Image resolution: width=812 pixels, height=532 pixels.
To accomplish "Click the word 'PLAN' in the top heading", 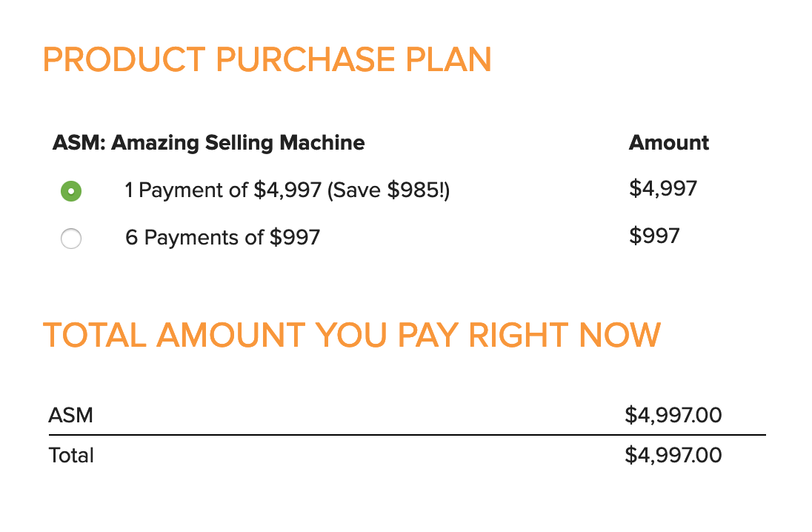I will click(x=448, y=59).
